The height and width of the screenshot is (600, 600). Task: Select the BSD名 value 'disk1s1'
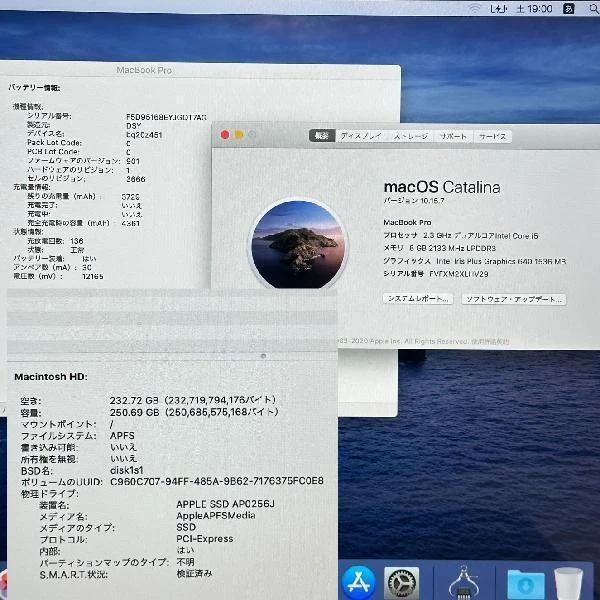click(x=126, y=470)
